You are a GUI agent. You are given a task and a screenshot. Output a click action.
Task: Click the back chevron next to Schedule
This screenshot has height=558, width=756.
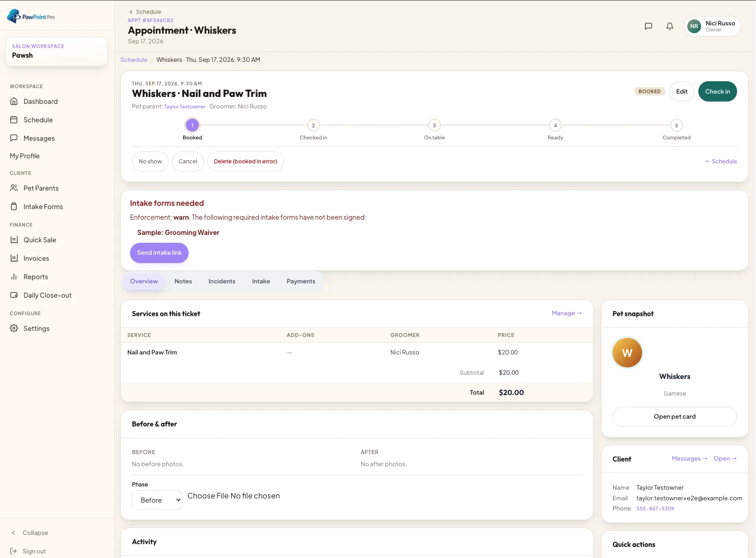click(x=131, y=12)
